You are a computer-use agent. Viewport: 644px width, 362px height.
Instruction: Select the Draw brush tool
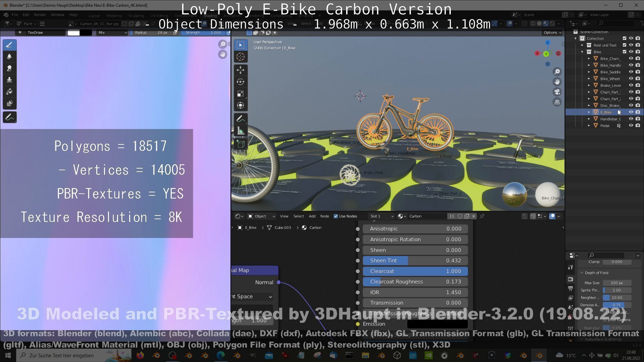pyautogui.click(x=9, y=45)
